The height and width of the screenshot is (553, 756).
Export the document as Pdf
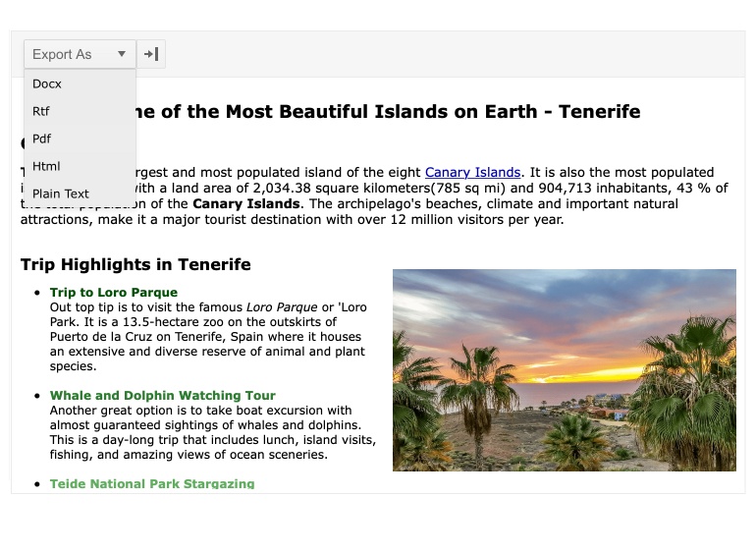tap(42, 138)
